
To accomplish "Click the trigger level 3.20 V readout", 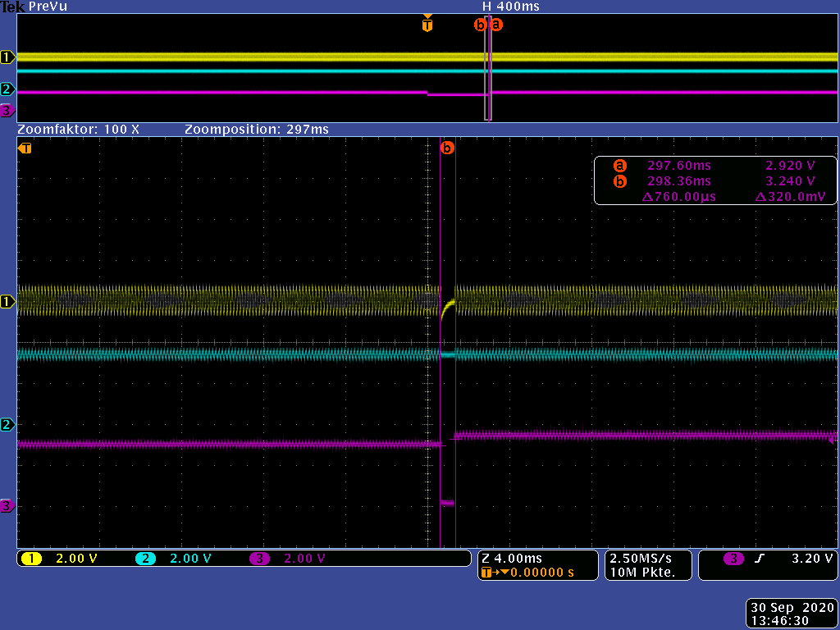I will 812,558.
